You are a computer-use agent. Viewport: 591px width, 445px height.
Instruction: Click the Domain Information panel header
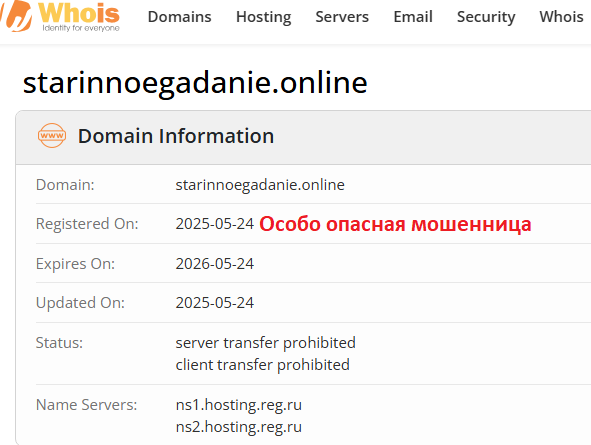click(x=303, y=137)
